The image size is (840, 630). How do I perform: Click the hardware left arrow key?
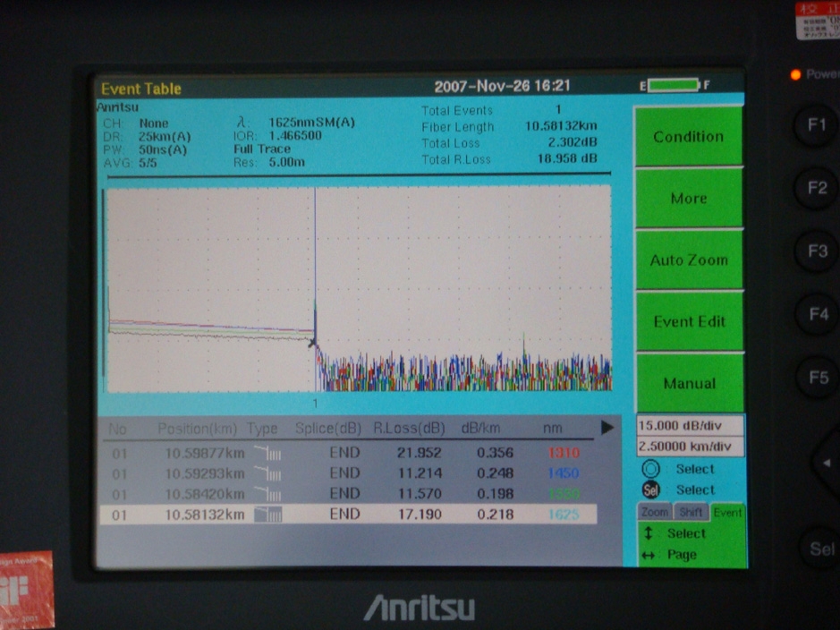click(x=827, y=463)
